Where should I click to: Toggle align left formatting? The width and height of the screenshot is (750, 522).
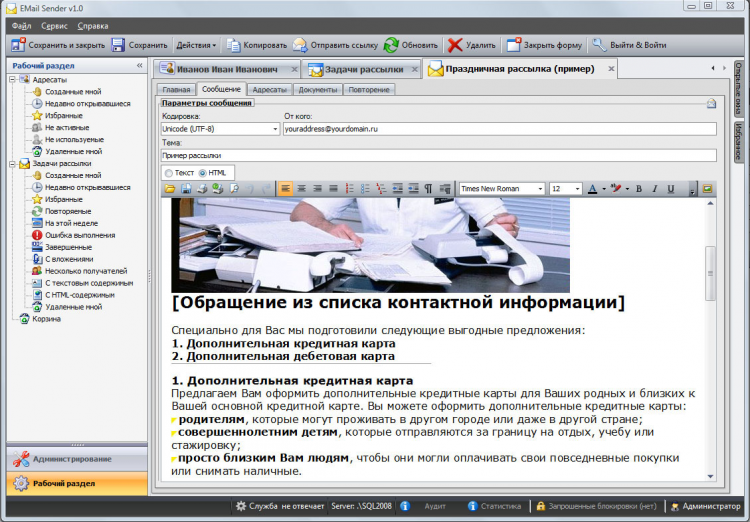click(285, 189)
